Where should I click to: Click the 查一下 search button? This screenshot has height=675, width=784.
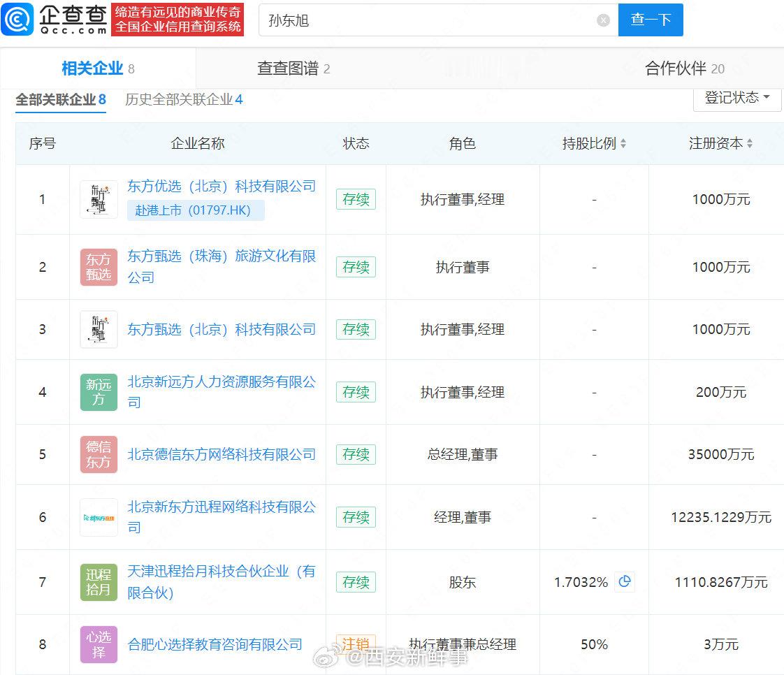point(651,20)
